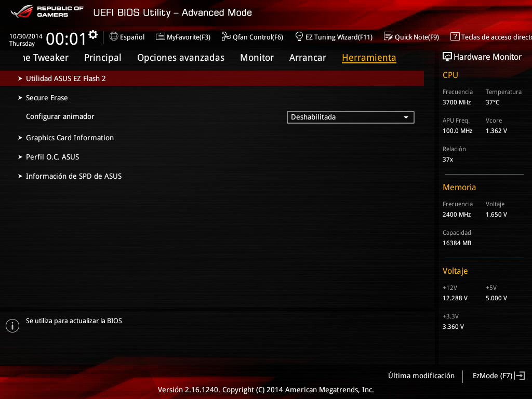532x399 pixels.
Task: Open the Opciones avanzadas tab
Action: click(181, 58)
